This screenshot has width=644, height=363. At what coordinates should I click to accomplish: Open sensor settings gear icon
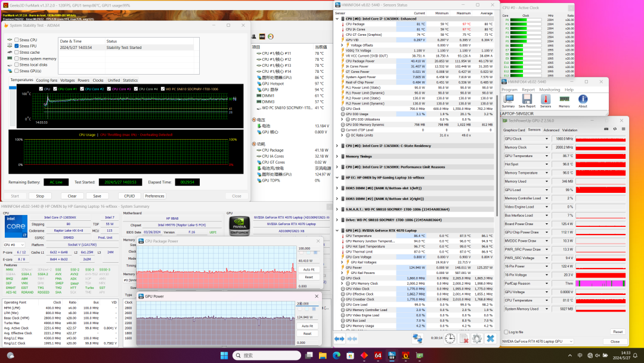click(476, 339)
